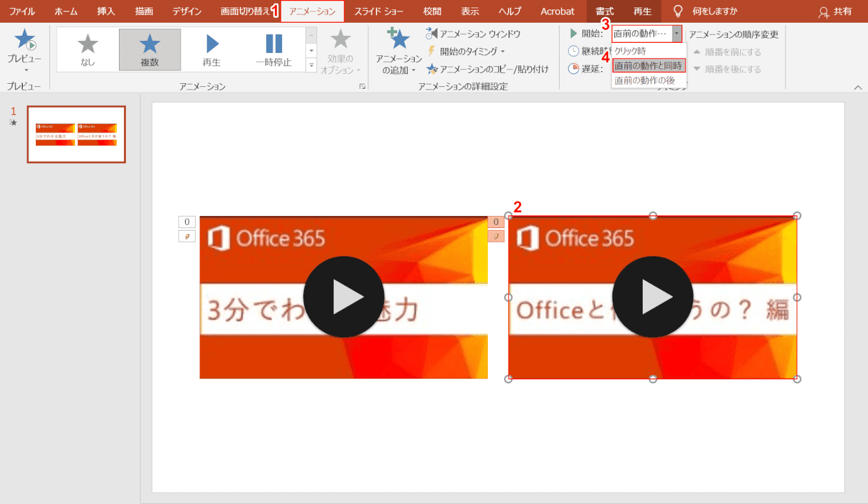Switch to the 画面切り替え tab
868x504 pixels.
point(245,11)
